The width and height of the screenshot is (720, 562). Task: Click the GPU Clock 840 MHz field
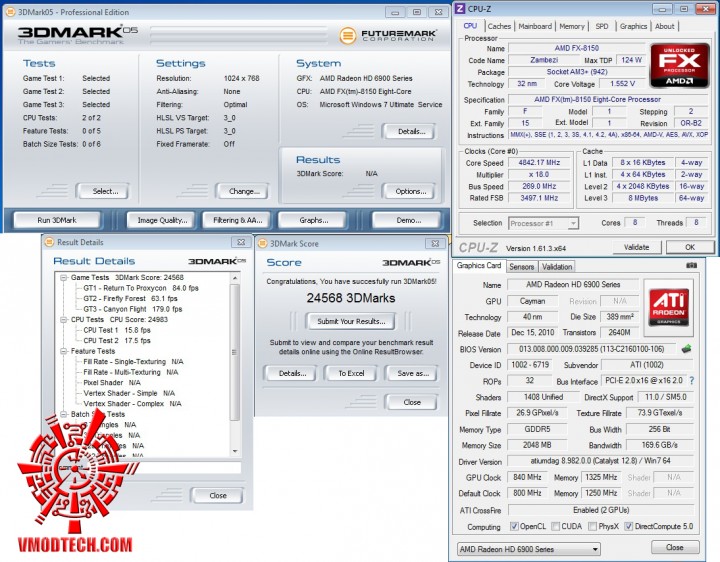[527, 477]
